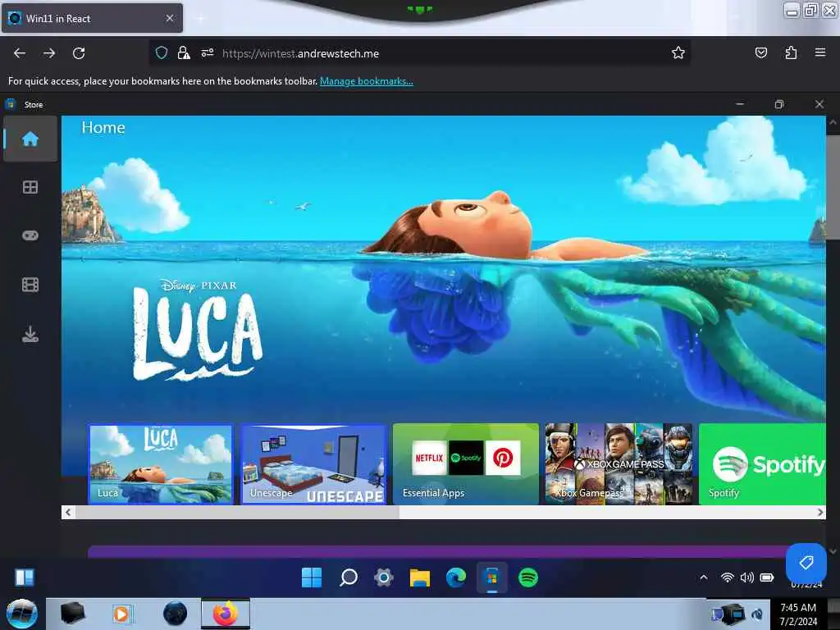Image resolution: width=840 pixels, height=630 pixels.
Task: Minimize the Store window
Action: pos(740,104)
